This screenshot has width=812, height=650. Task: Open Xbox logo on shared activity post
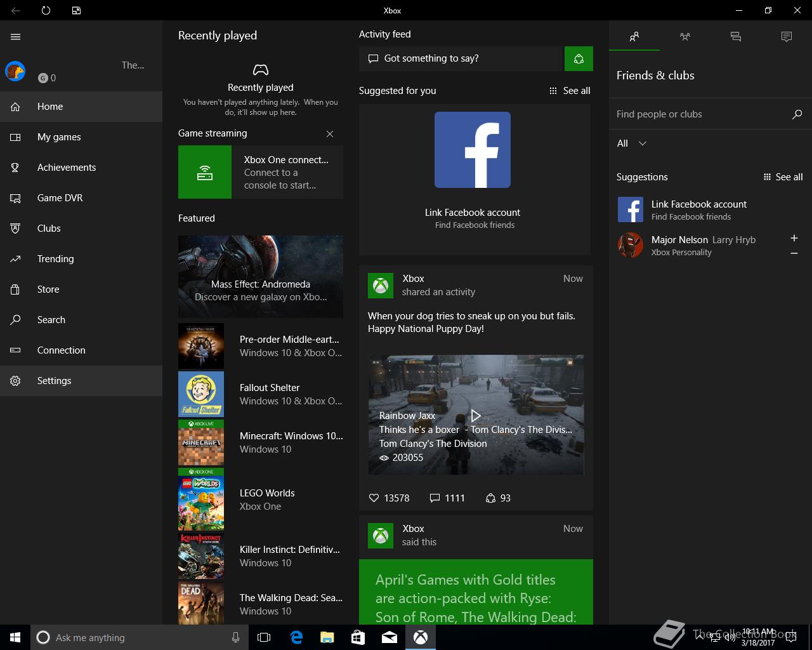point(381,286)
